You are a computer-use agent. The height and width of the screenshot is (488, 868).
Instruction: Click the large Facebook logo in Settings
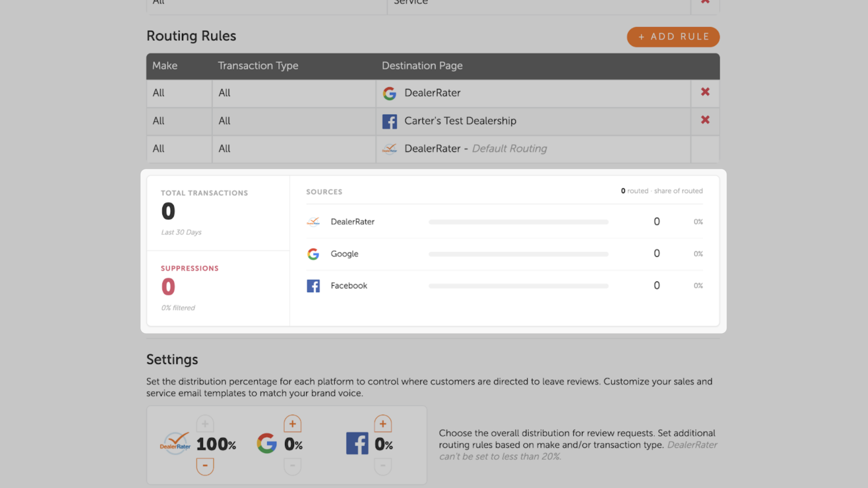[x=357, y=444]
